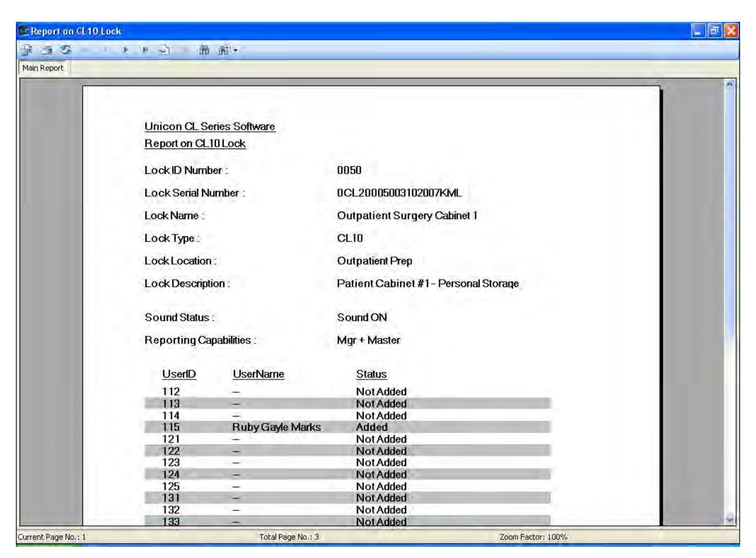Click the "Lock Type :" label
This screenshot has height=558, width=756.
click(x=172, y=238)
